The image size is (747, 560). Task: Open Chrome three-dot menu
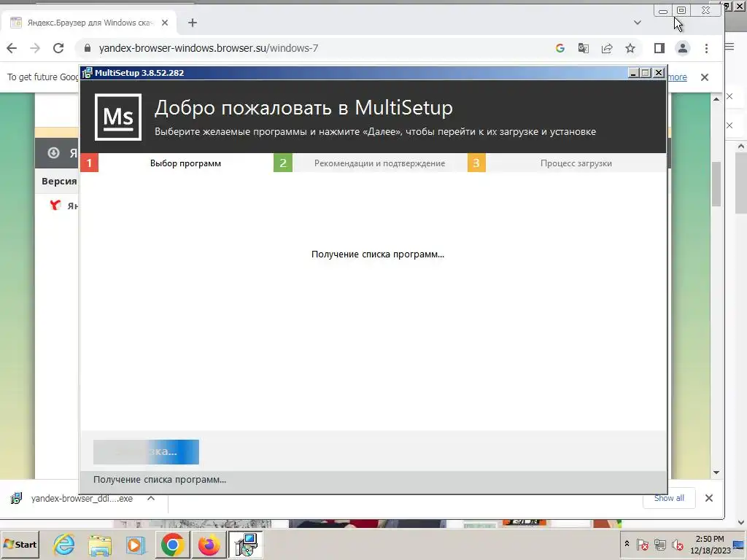coord(706,48)
